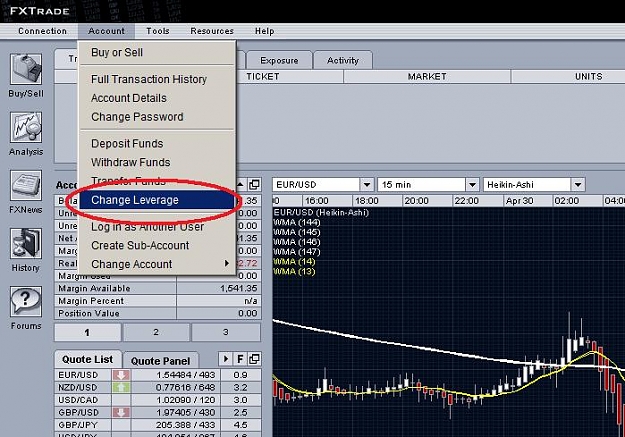625x437 pixels.
Task: Select the GBP/JPY quote row
Action: (x=158, y=425)
